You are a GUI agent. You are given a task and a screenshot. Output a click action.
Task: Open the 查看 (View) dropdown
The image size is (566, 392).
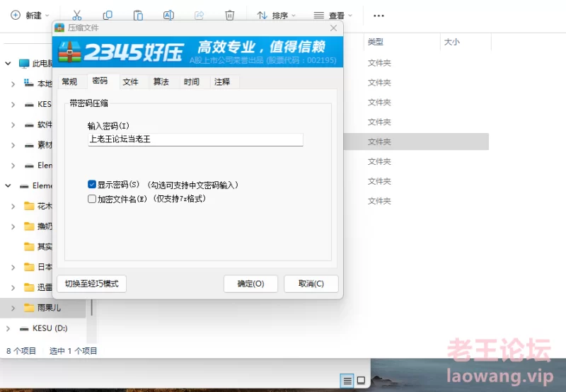point(333,15)
